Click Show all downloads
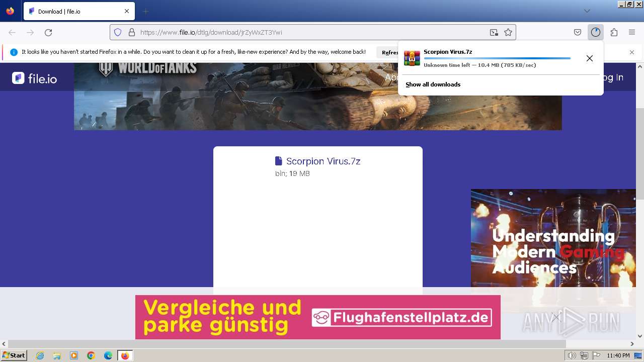The image size is (644, 362). click(x=433, y=84)
